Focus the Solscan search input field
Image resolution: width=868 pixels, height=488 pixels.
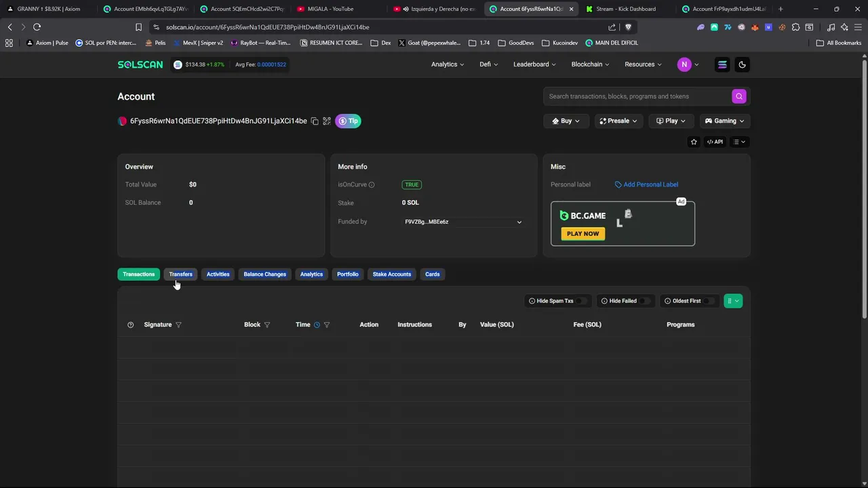coord(637,96)
